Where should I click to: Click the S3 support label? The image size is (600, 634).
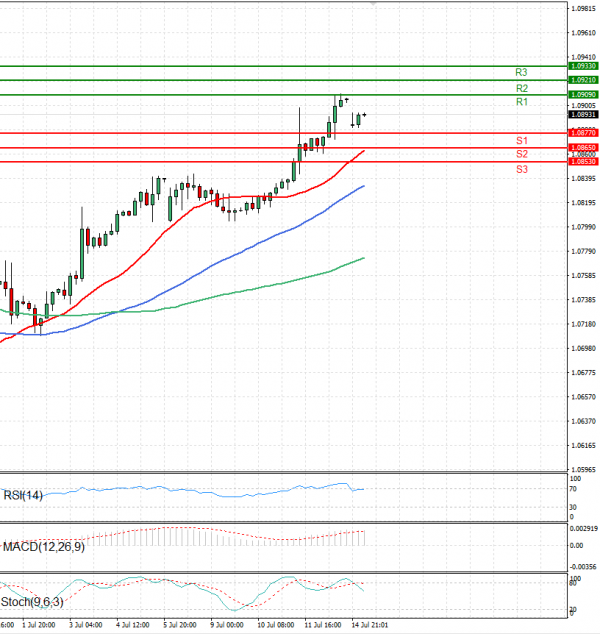point(522,169)
